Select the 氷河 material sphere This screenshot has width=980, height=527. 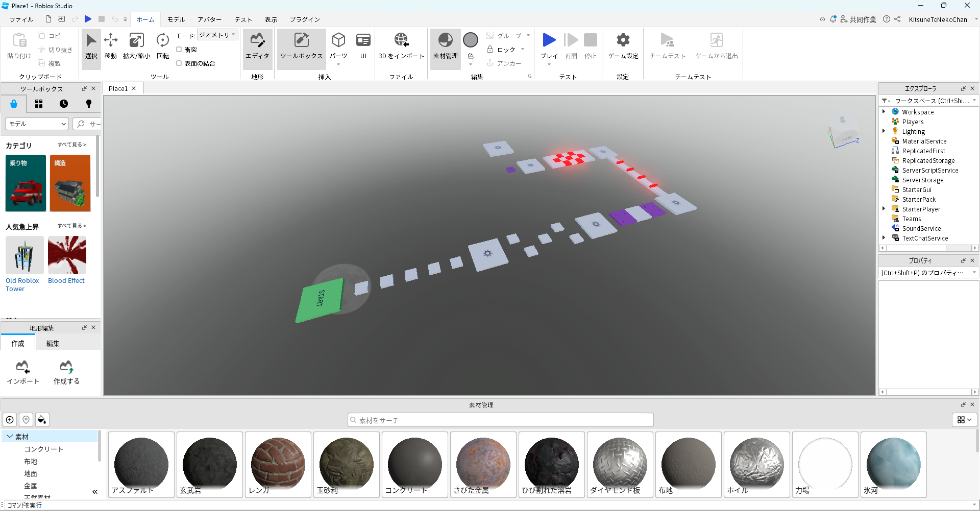point(894,464)
